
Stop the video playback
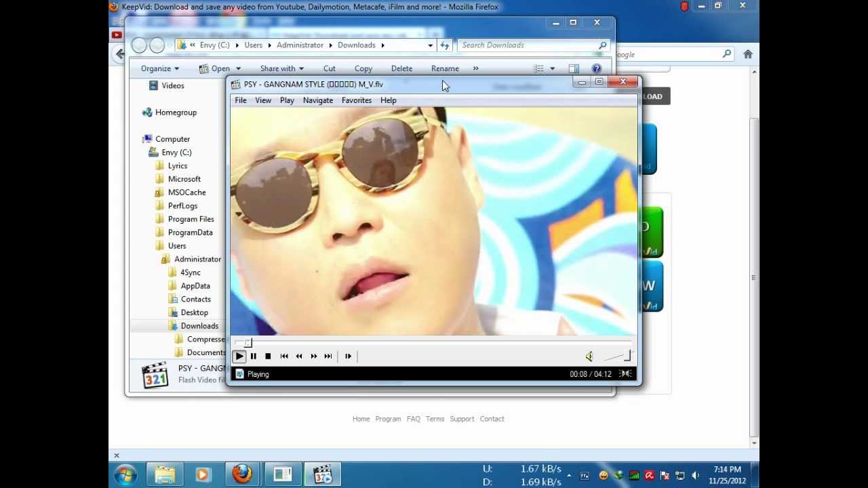[x=268, y=356]
